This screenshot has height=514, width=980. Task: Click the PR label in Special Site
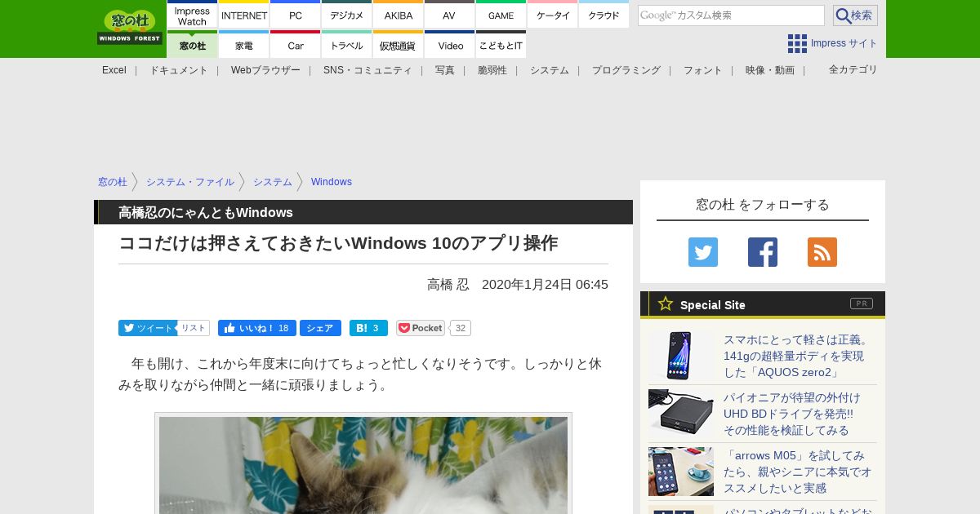[862, 304]
